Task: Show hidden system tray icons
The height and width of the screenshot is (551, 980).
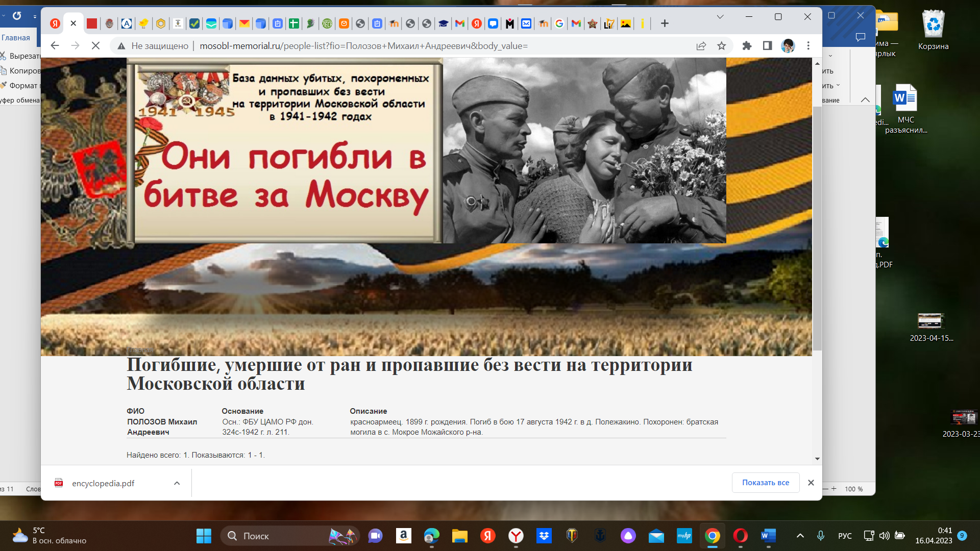Action: point(800,536)
